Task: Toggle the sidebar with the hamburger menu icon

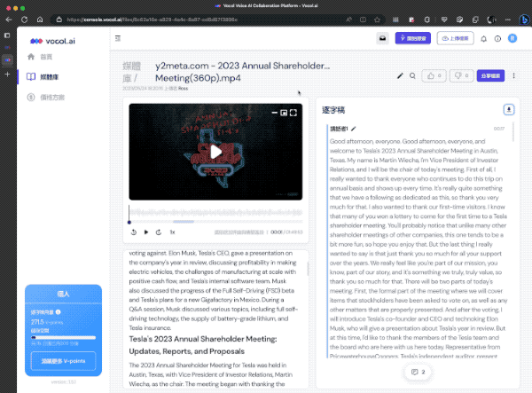Action: pos(118,38)
